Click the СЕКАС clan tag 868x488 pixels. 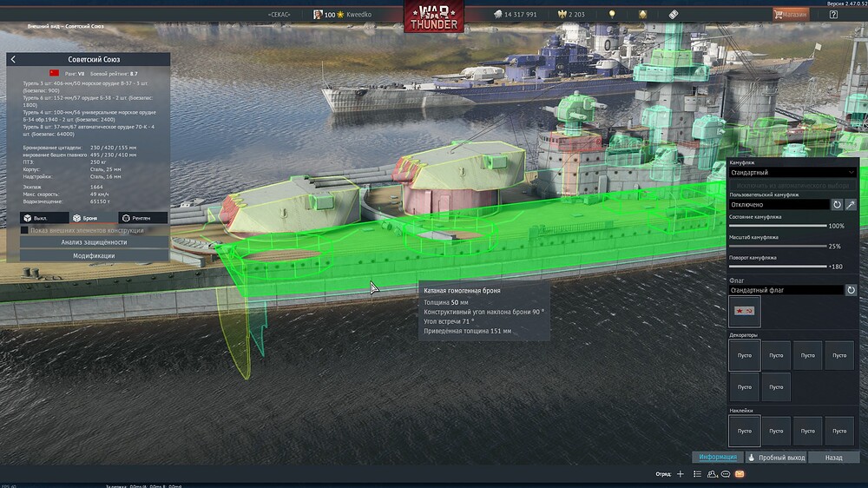279,15
